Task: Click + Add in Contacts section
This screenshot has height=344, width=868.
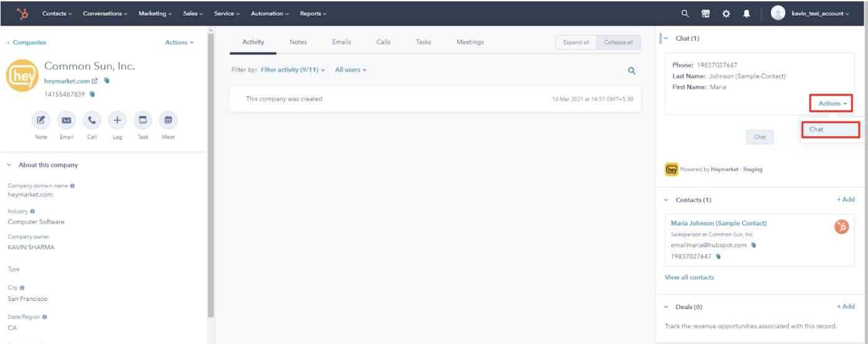Action: (x=846, y=200)
